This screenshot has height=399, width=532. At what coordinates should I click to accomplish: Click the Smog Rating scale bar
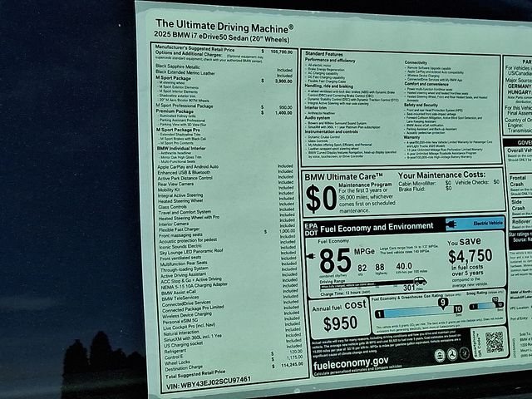486,306
